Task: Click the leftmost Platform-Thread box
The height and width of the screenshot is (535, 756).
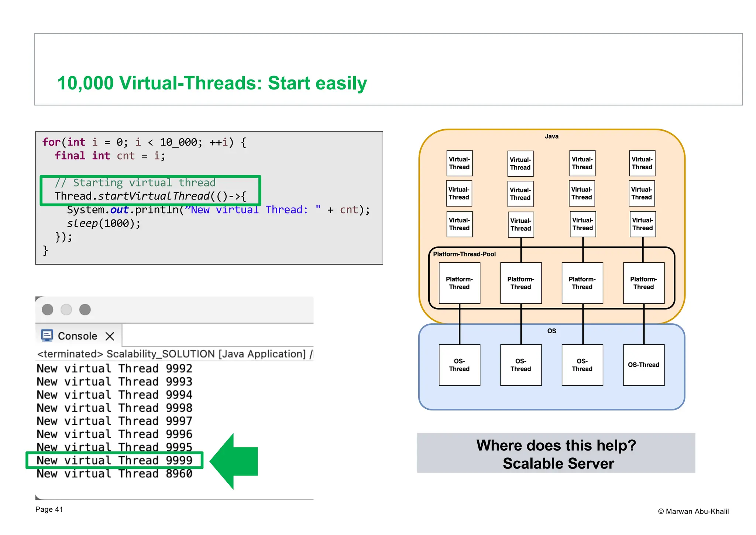Action: 459,283
